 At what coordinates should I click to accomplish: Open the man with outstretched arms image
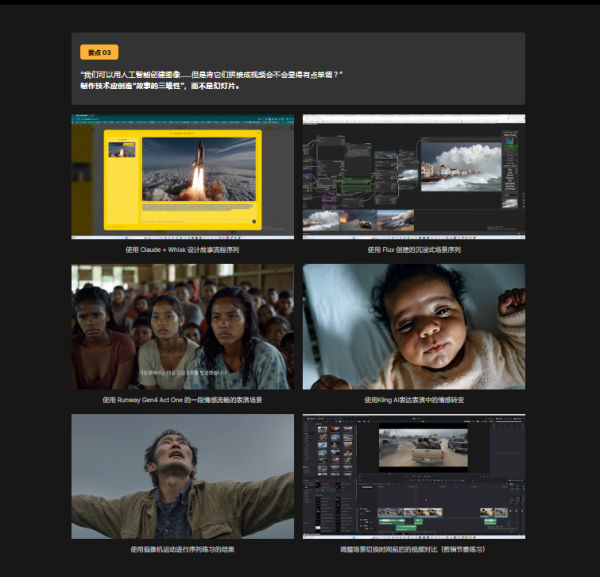click(182, 476)
